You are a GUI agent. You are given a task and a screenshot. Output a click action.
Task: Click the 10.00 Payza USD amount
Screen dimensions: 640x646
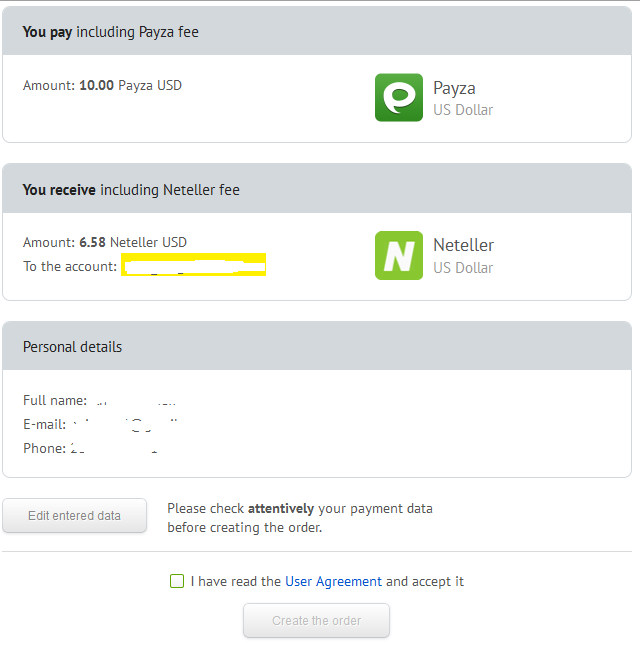(x=130, y=85)
